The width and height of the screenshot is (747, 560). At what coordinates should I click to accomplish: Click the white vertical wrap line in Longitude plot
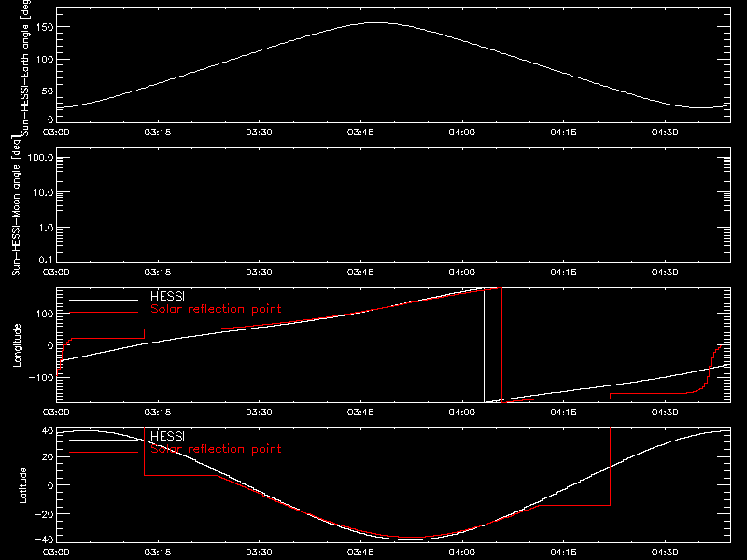484,345
